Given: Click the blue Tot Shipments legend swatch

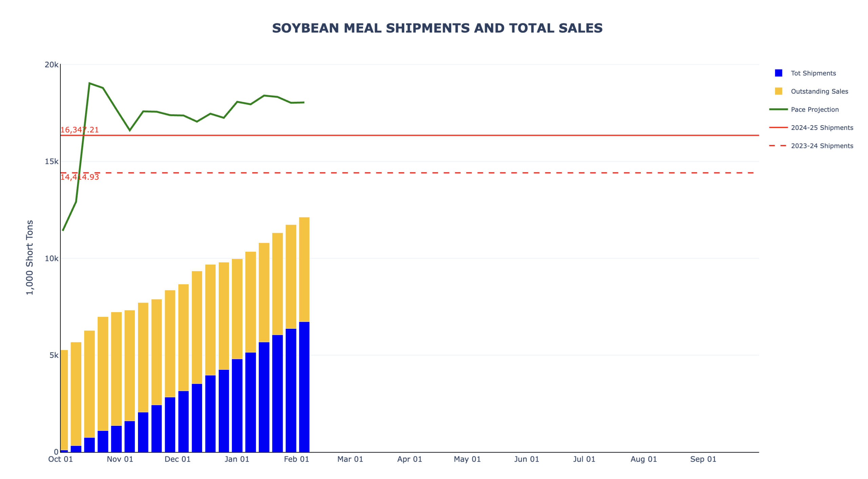Looking at the screenshot, I should coord(778,73).
